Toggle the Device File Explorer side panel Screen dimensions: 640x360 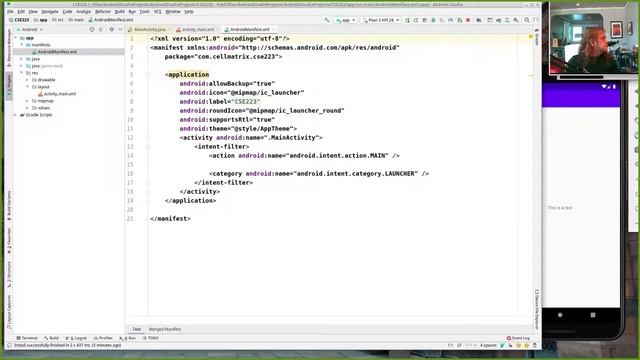(x=537, y=309)
